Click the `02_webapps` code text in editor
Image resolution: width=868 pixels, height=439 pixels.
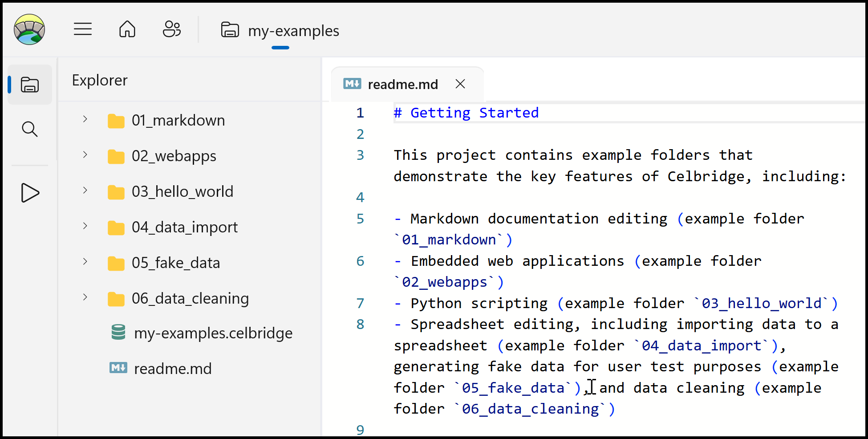[x=445, y=282]
